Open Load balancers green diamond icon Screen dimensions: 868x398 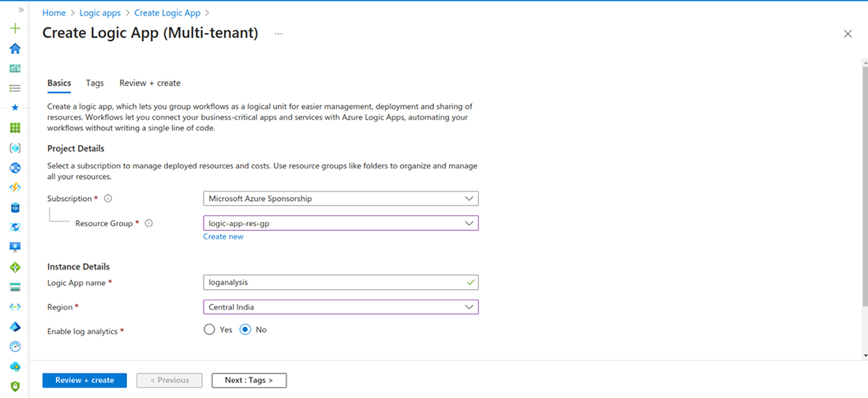pos(16,267)
